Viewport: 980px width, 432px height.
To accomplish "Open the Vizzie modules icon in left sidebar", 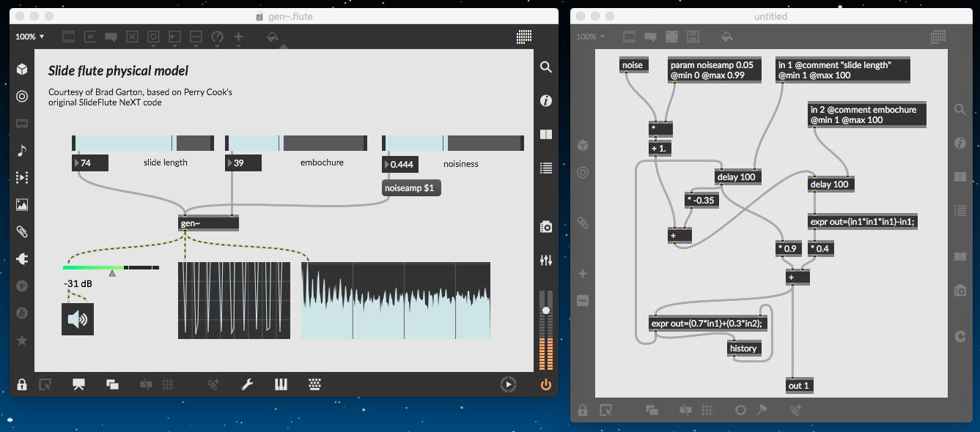I will (x=22, y=286).
